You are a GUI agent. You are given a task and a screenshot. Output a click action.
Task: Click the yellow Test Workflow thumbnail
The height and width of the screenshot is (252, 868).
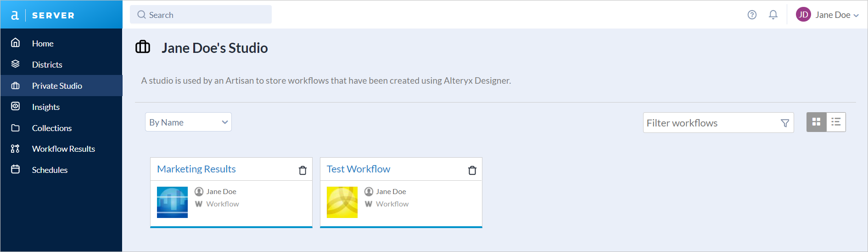click(342, 202)
